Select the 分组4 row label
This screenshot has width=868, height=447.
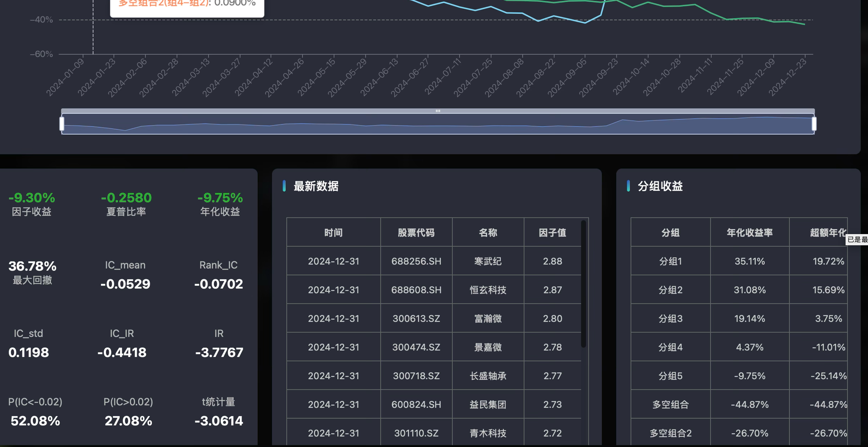[670, 347]
